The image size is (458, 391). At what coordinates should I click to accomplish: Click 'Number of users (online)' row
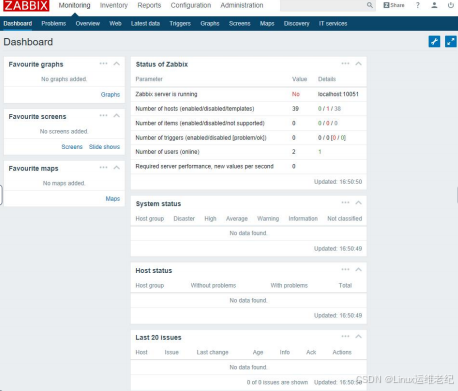pos(248,152)
